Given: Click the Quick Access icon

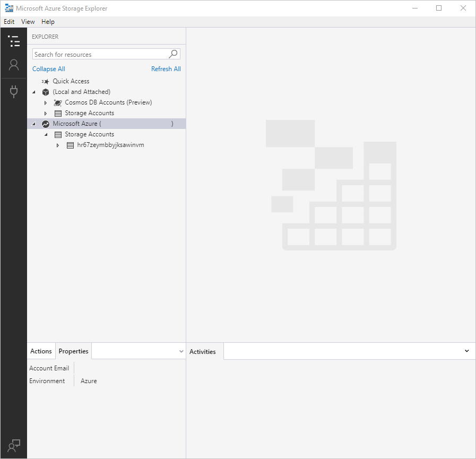Looking at the screenshot, I should pyautogui.click(x=46, y=81).
